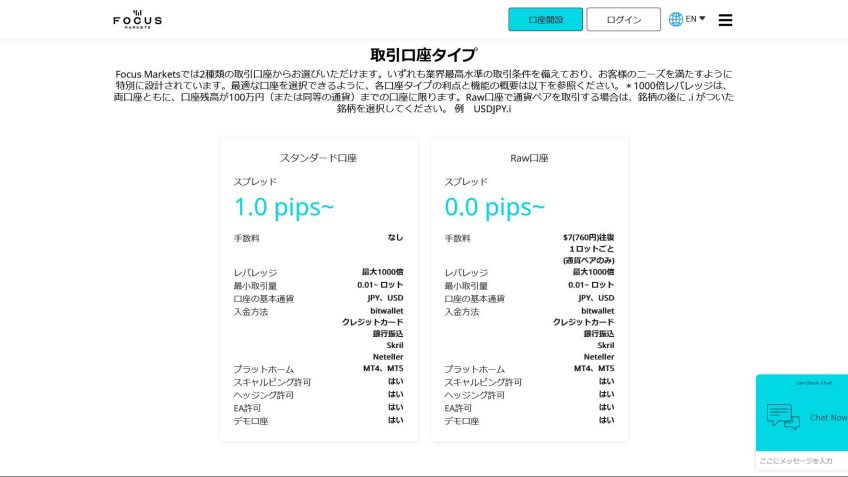Click the 0.0 pips~ spread value
Screen dimensions: 848x477
tap(495, 207)
